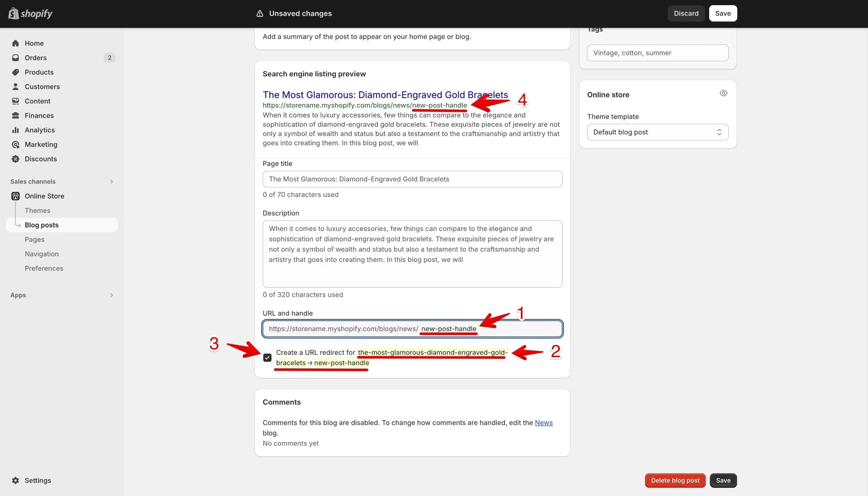This screenshot has width=868, height=496.
Task: Click the URL and handle field
Action: pos(412,329)
